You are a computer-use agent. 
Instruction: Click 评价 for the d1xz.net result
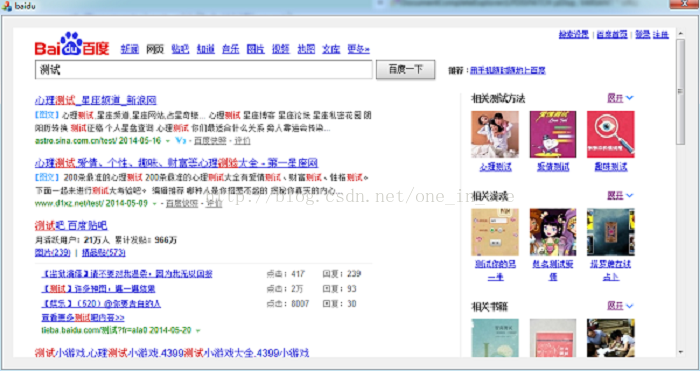pos(214,203)
